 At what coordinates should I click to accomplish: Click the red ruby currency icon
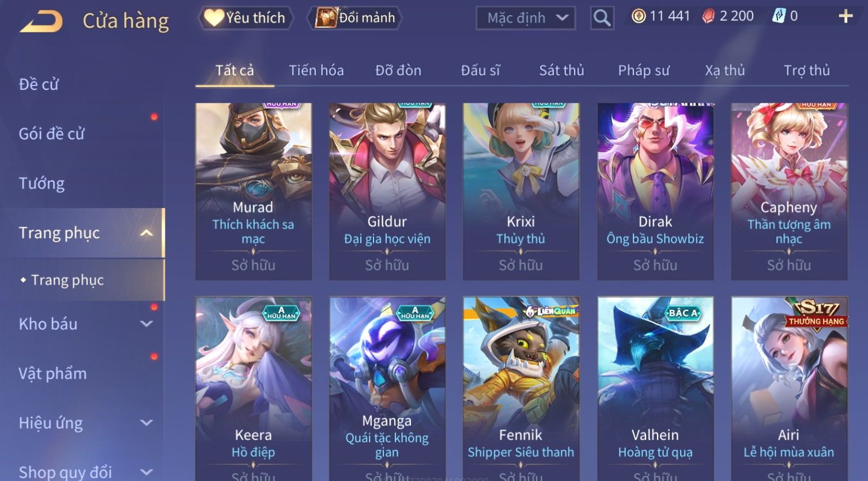[x=708, y=16]
